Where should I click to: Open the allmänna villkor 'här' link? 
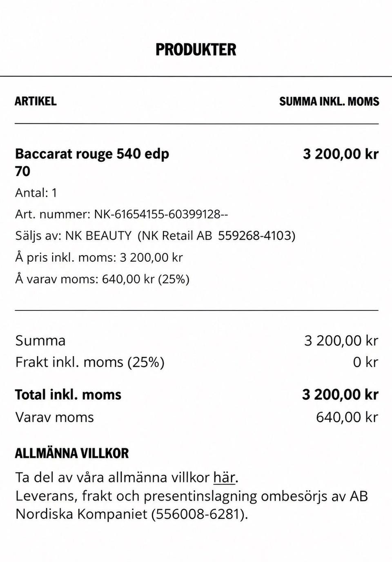pos(224,477)
